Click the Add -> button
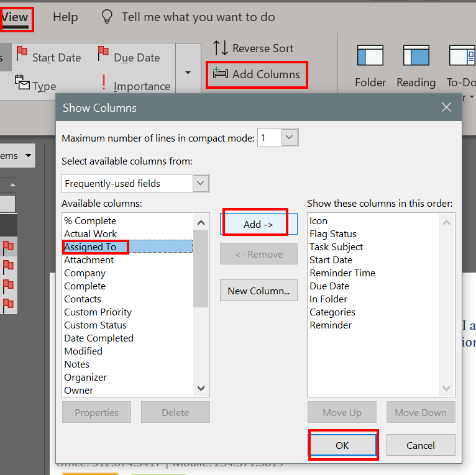Screen dimensions: 476x475 [x=258, y=224]
